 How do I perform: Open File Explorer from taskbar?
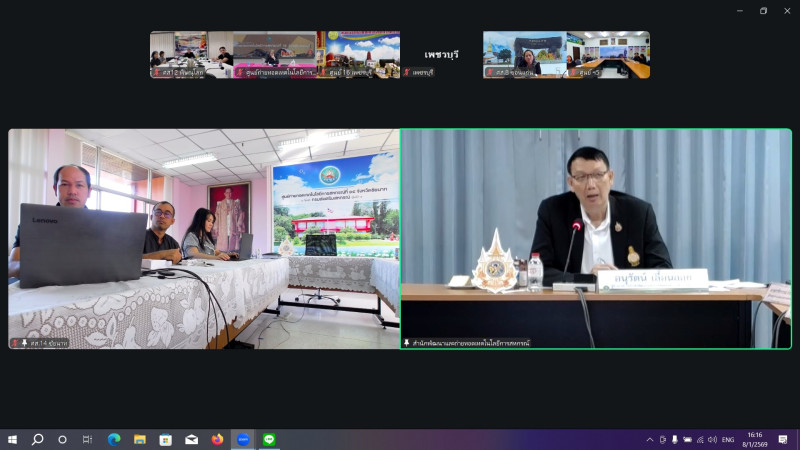(140, 439)
